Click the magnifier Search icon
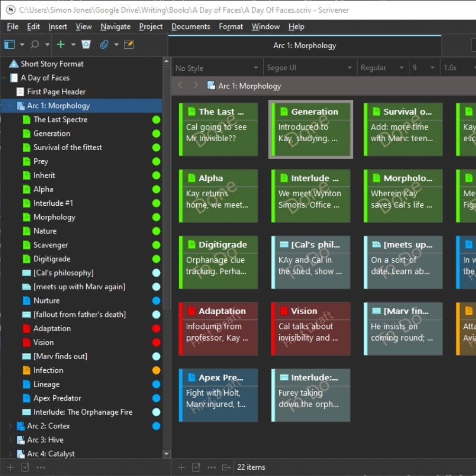476x476 pixels. pyautogui.click(x=35, y=44)
